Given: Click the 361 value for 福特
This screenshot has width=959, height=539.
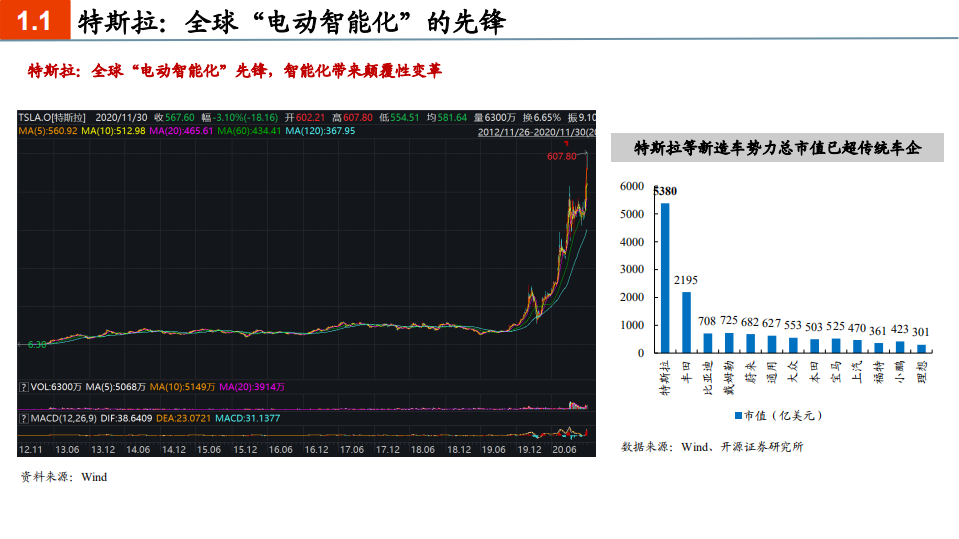Looking at the screenshot, I should pyautogui.click(x=878, y=331).
